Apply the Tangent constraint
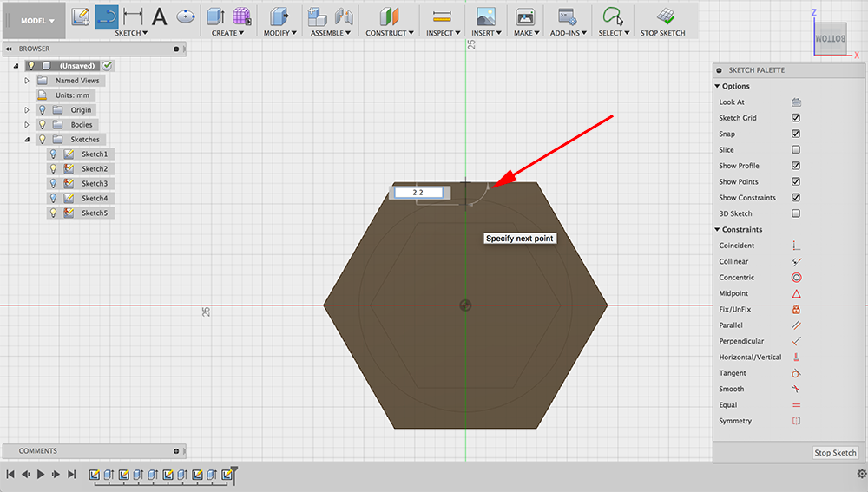 [x=796, y=373]
